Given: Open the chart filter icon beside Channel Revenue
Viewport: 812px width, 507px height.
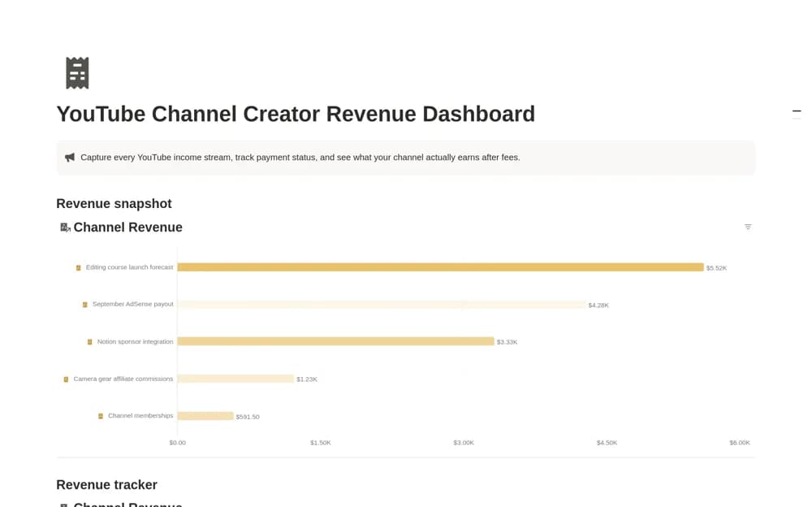Looking at the screenshot, I should (x=748, y=227).
